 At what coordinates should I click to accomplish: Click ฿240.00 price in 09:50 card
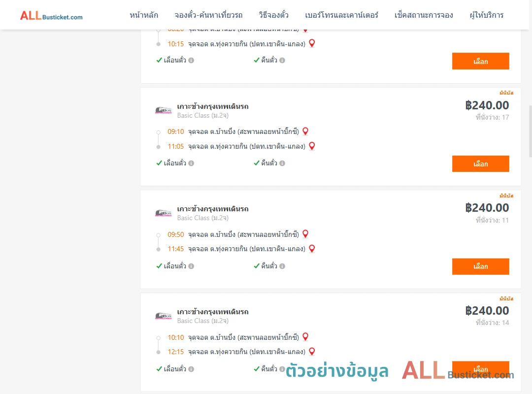pos(487,208)
